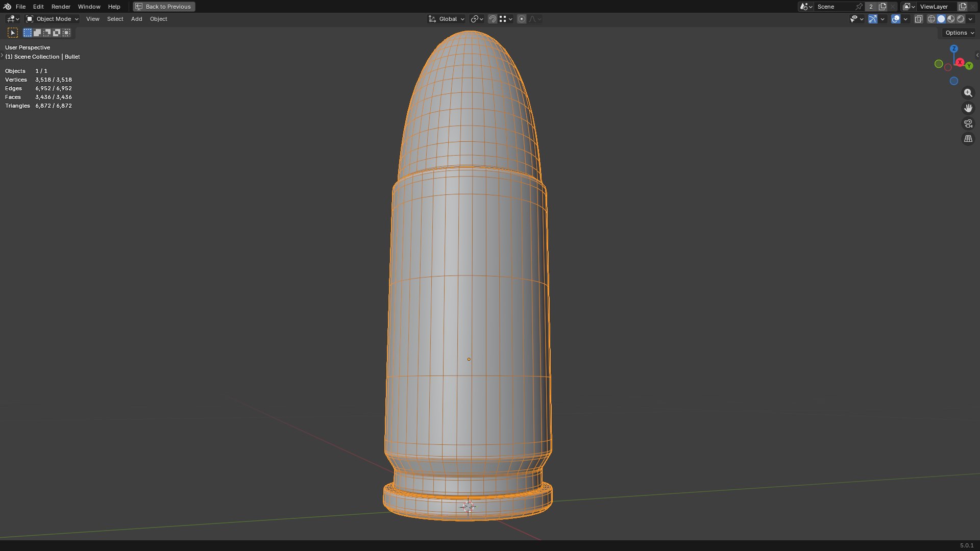This screenshot has height=551, width=980.
Task: Open the viewport Object menu
Action: [158, 19]
